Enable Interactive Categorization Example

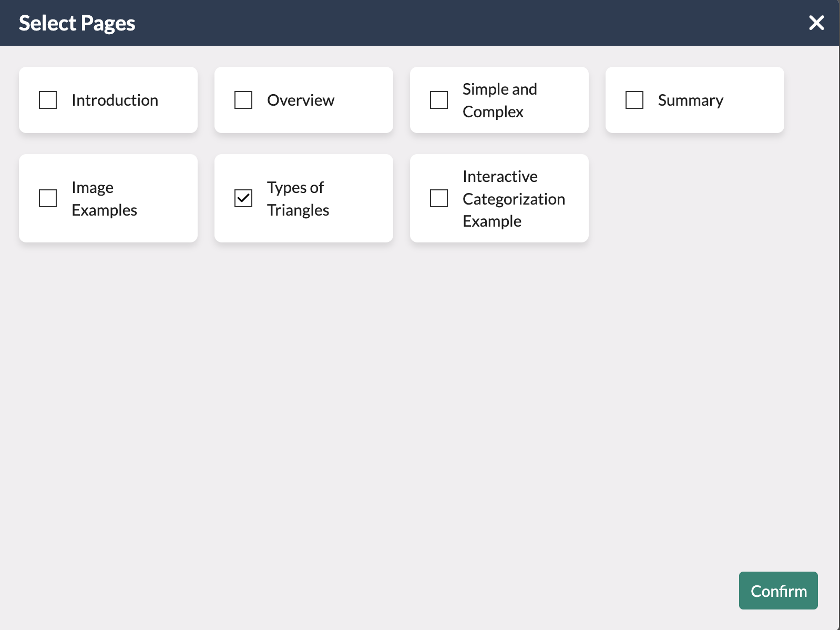tap(438, 198)
